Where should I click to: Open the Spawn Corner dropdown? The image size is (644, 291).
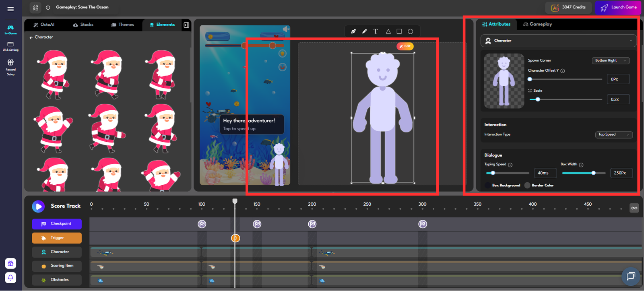point(610,61)
